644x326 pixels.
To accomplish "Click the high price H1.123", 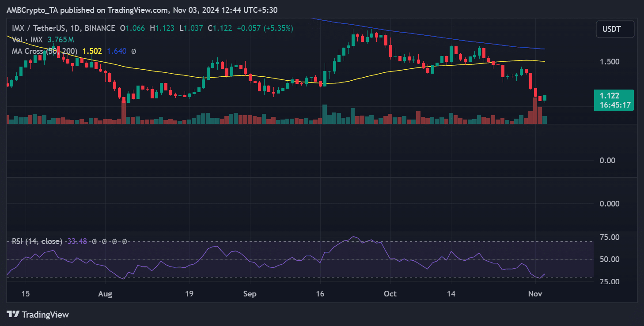I will 163,28.
